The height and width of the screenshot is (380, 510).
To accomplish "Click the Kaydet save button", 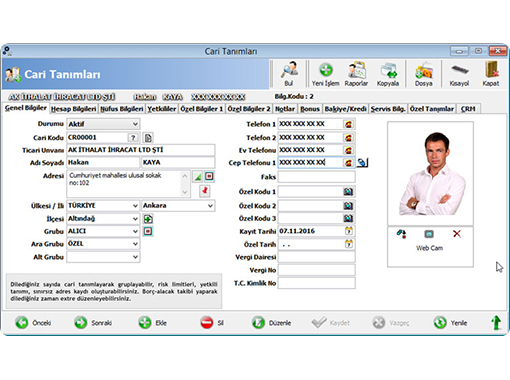I will point(331,323).
